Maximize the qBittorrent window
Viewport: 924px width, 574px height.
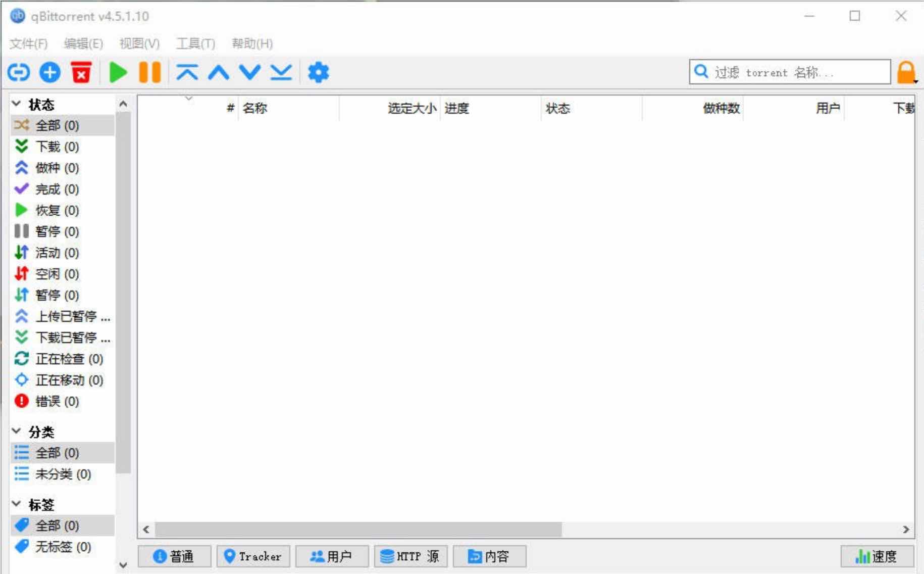(855, 16)
